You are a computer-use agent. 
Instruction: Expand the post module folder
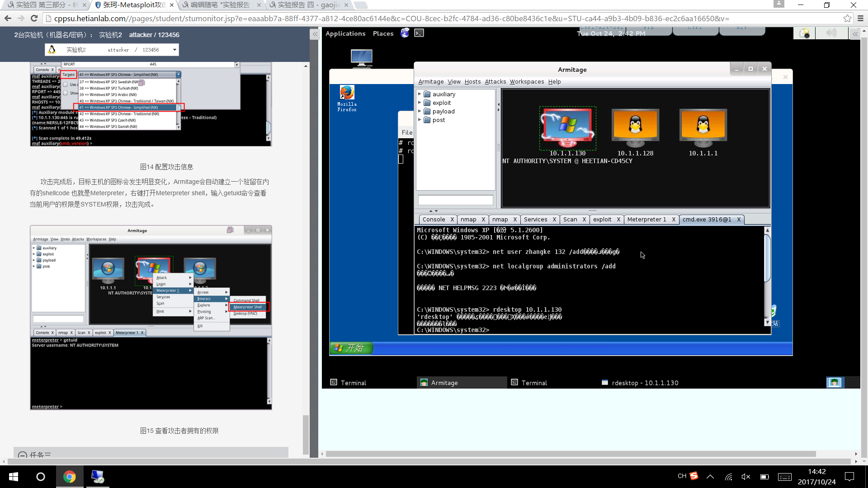pyautogui.click(x=420, y=120)
